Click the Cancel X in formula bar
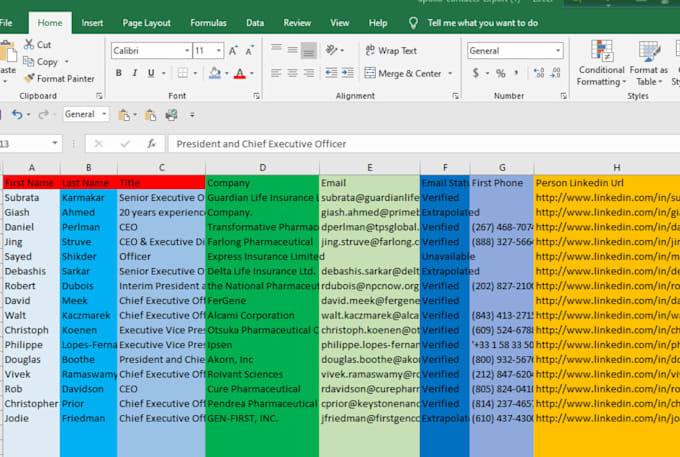The height and width of the screenshot is (457, 680). coord(98,144)
